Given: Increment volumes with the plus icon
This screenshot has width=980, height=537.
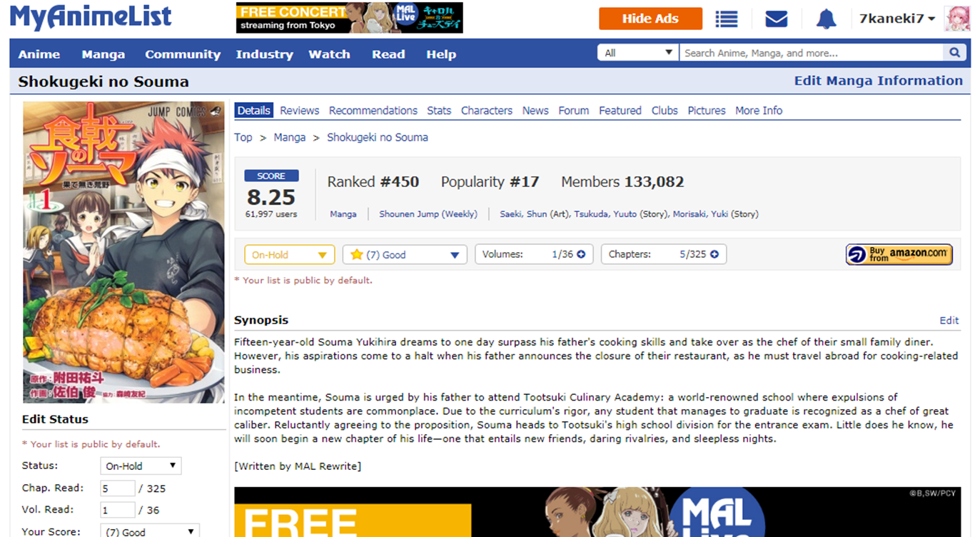Looking at the screenshot, I should (x=581, y=254).
